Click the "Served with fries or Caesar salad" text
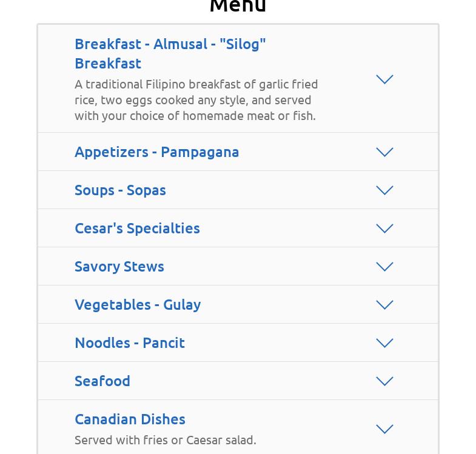 165,439
